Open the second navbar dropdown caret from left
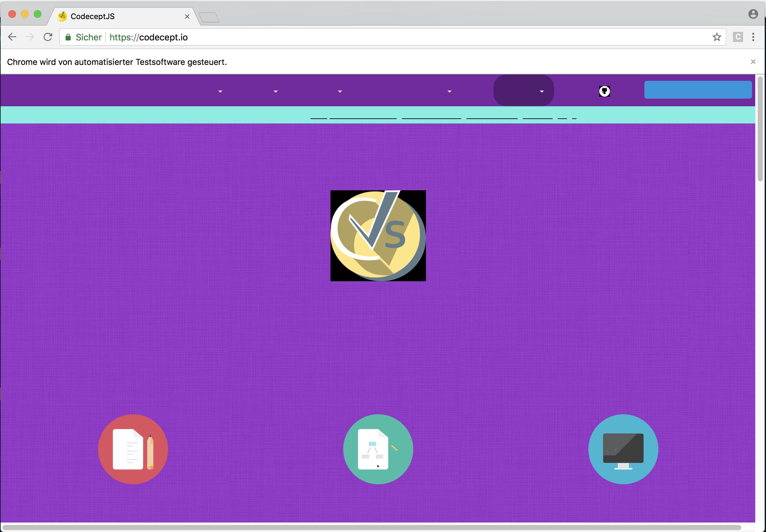The width and height of the screenshot is (766, 532). pyautogui.click(x=275, y=91)
